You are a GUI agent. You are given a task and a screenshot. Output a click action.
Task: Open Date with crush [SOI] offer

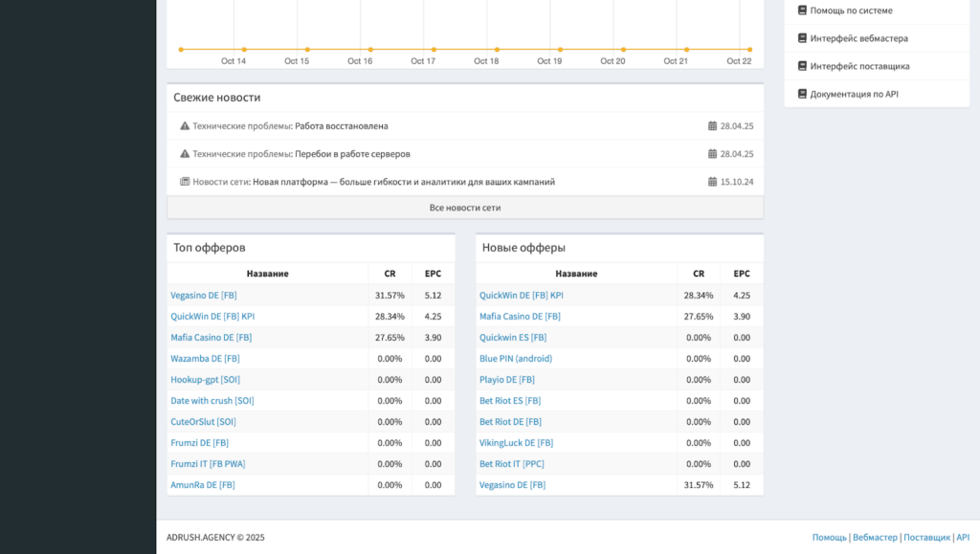(212, 400)
